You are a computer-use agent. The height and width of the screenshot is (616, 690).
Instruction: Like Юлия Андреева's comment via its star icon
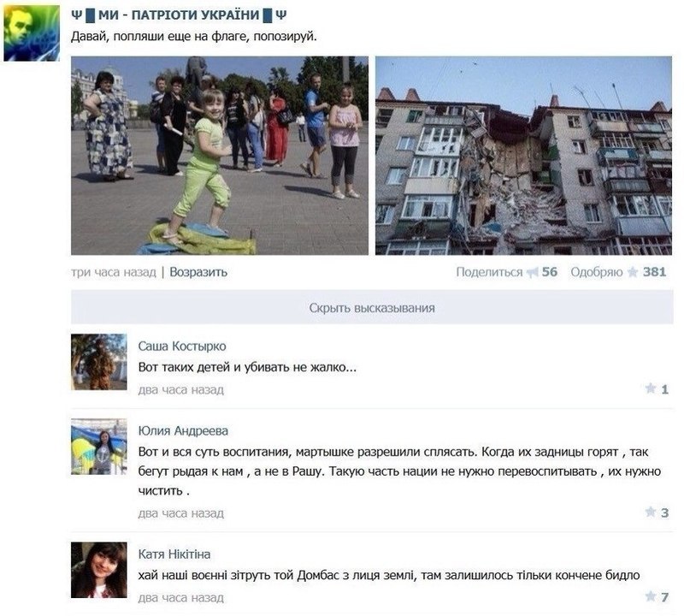pos(651,512)
